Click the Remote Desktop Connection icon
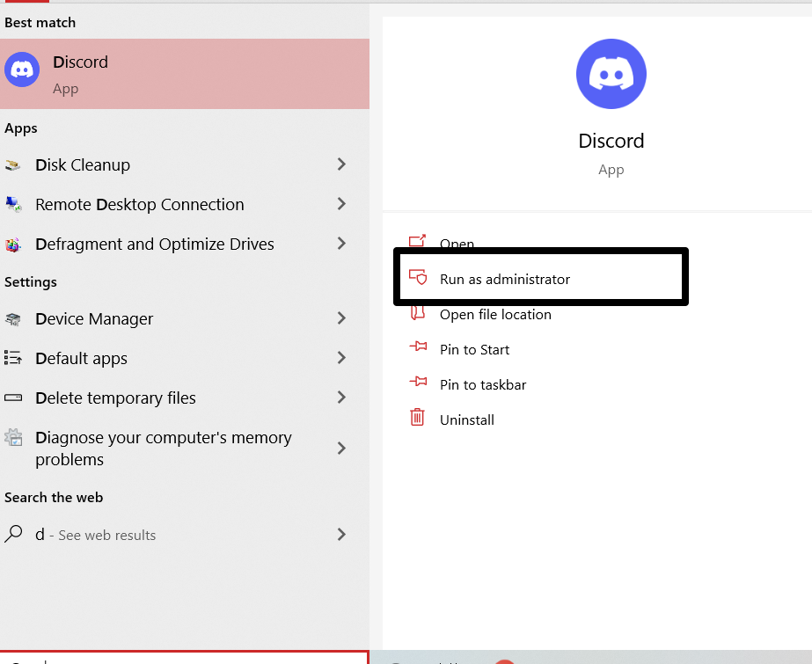 (13, 204)
